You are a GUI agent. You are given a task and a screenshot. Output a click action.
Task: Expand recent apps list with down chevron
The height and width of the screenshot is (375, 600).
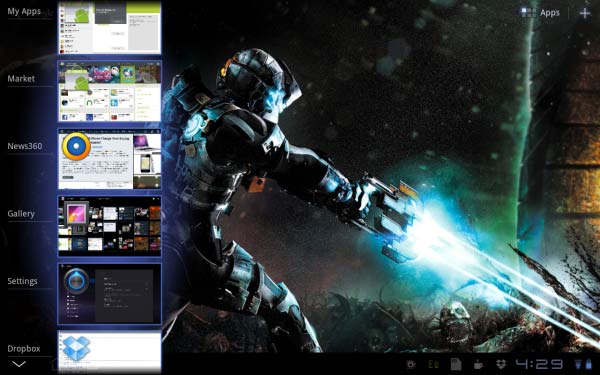click(19, 364)
